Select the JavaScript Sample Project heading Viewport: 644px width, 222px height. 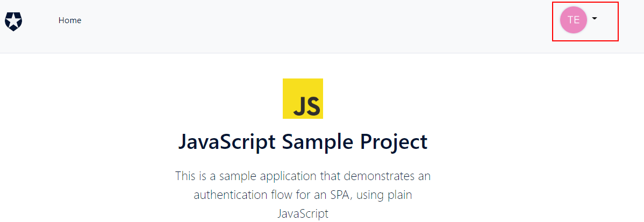click(x=303, y=142)
